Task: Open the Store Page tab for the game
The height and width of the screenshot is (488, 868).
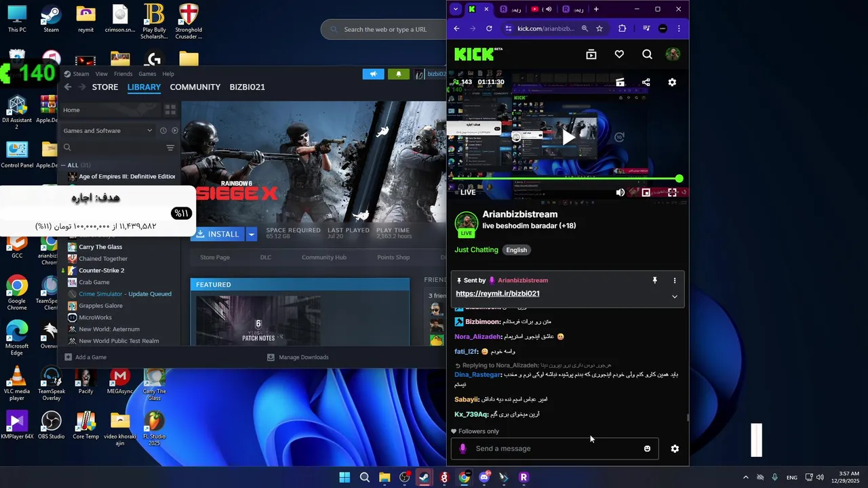Action: pyautogui.click(x=215, y=258)
